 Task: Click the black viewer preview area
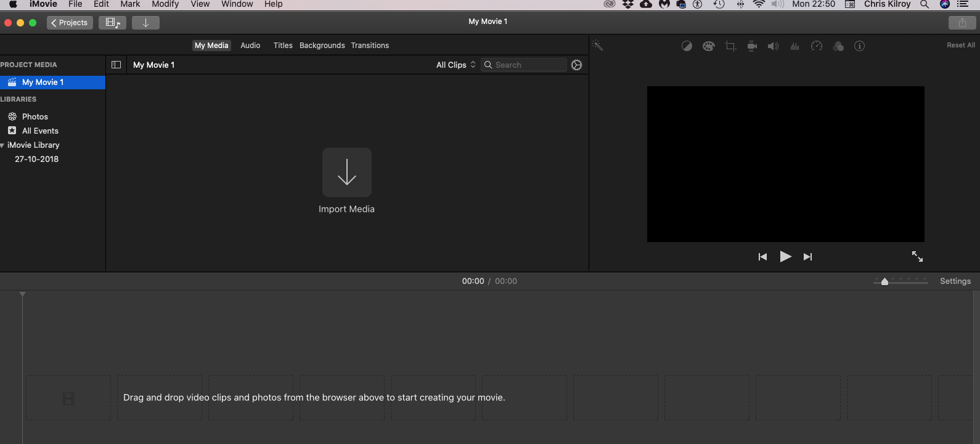pos(785,164)
